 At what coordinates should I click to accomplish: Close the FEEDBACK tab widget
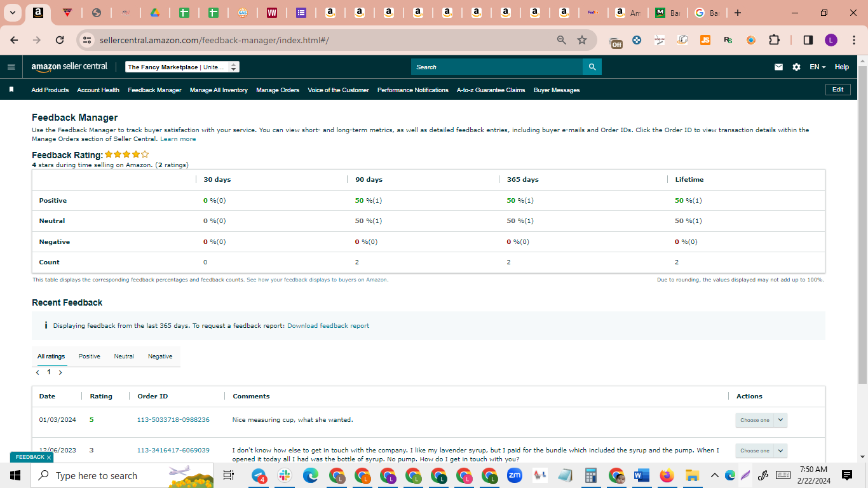point(48,457)
